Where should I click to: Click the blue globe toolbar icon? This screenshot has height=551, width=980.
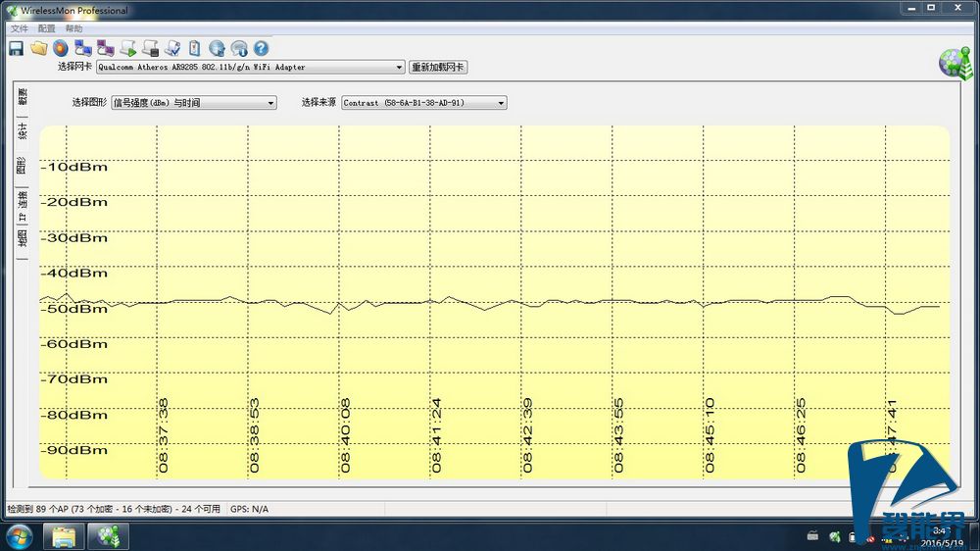217,48
